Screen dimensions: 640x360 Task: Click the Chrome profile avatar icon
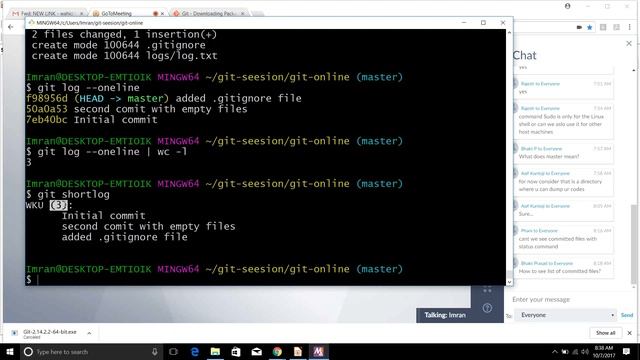pyautogui.click(x=567, y=6)
